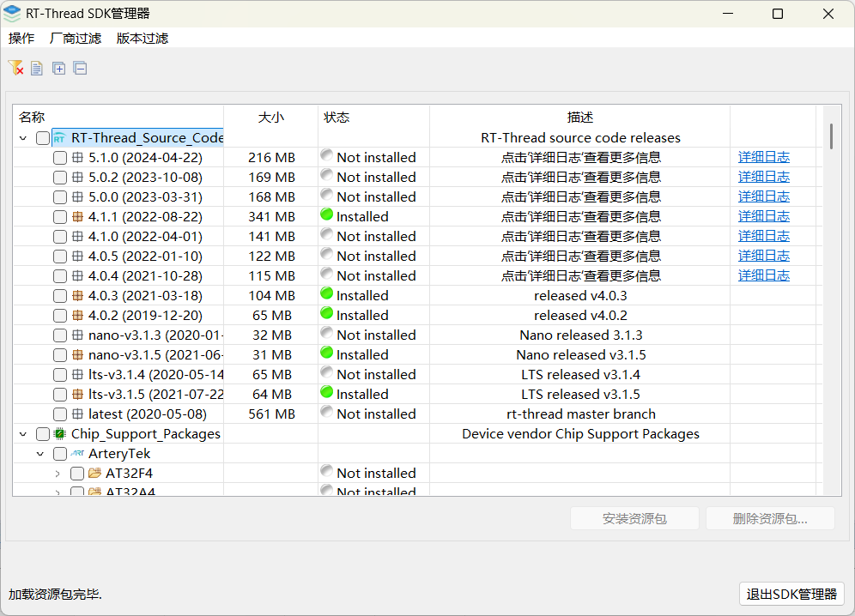Click the package icon of 4.0.2 (2019-12-20)
The image size is (855, 616).
point(77,316)
